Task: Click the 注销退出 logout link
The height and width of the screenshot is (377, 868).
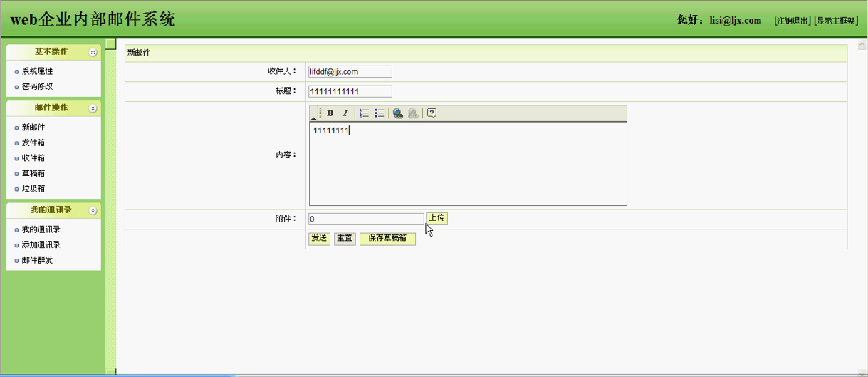Action: coord(793,21)
